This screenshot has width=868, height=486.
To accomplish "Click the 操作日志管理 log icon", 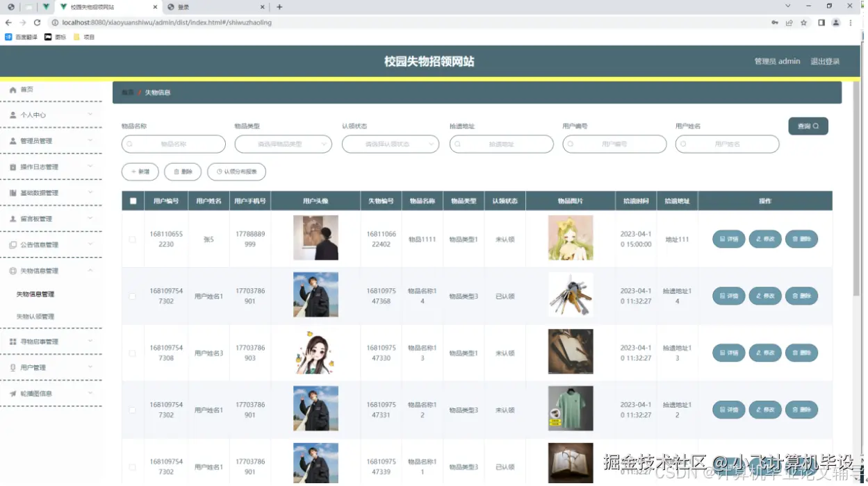I will click(x=13, y=167).
